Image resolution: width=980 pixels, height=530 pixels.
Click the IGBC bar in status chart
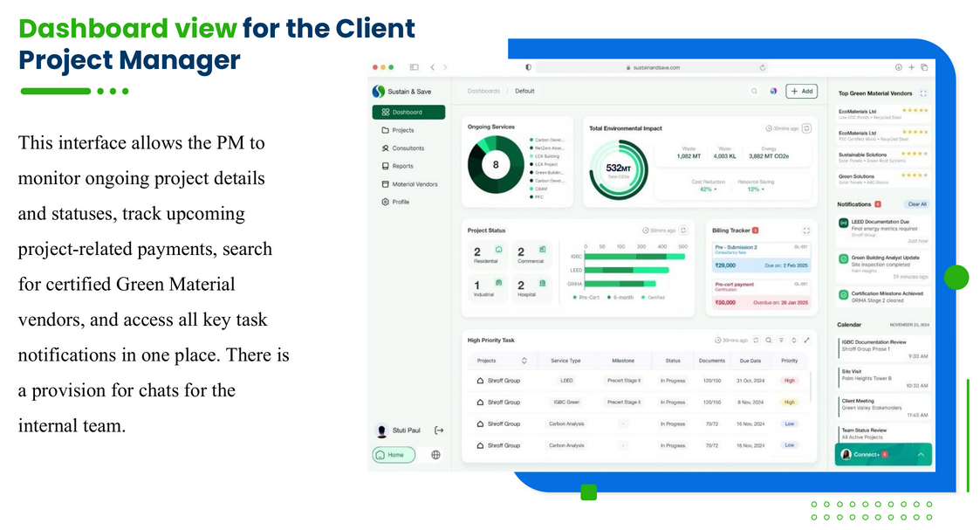[624, 258]
